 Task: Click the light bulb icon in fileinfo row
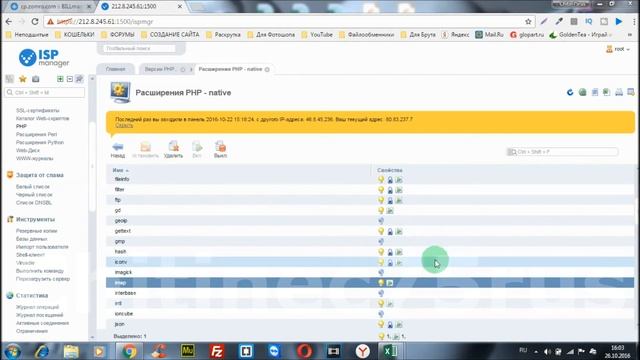[381, 179]
